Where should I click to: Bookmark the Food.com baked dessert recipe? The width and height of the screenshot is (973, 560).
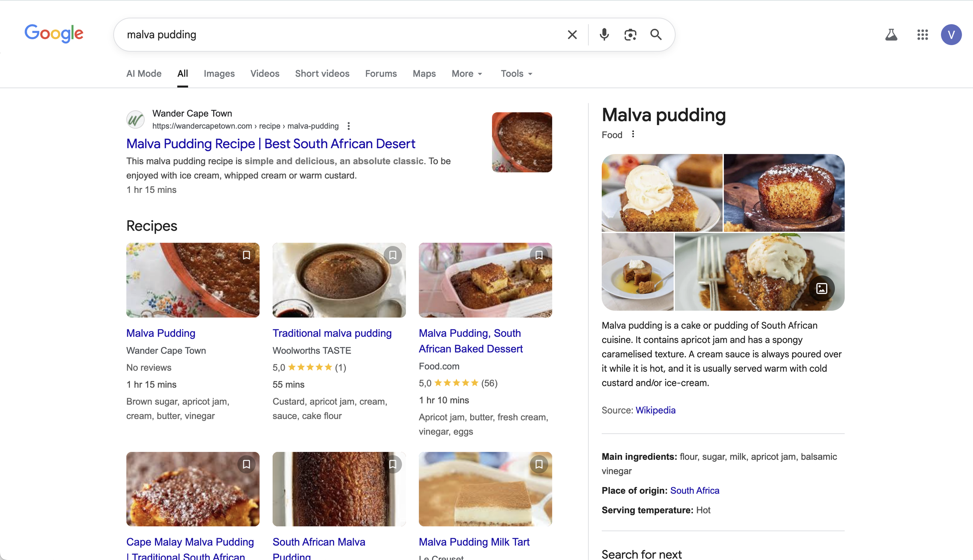tap(539, 255)
